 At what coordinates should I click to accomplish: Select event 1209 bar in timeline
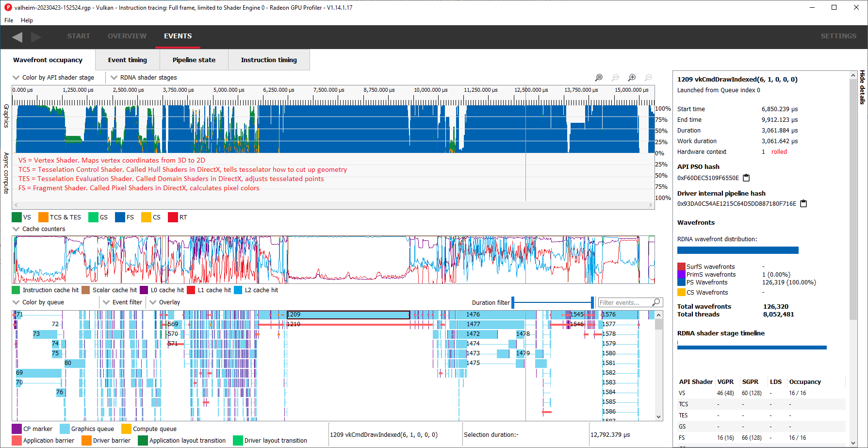click(348, 315)
